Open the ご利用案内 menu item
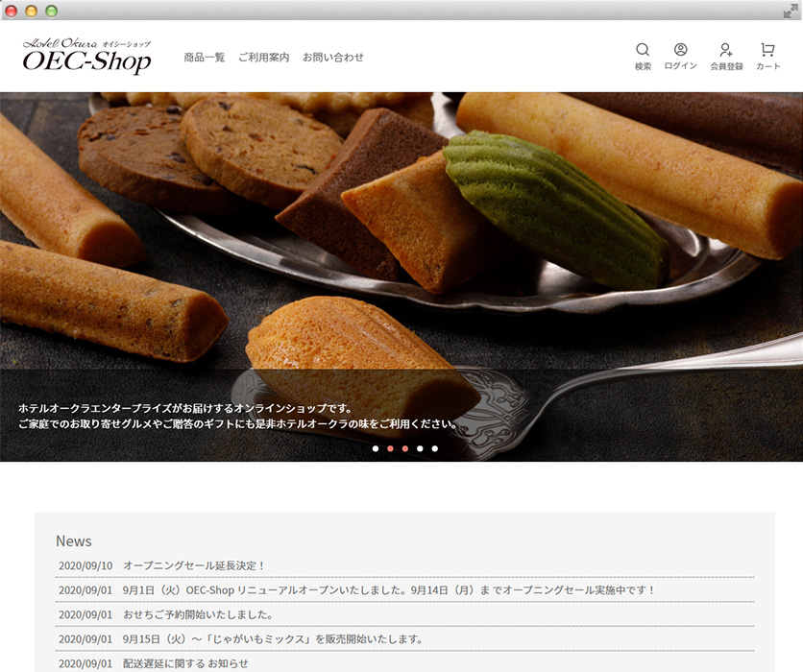 click(264, 58)
